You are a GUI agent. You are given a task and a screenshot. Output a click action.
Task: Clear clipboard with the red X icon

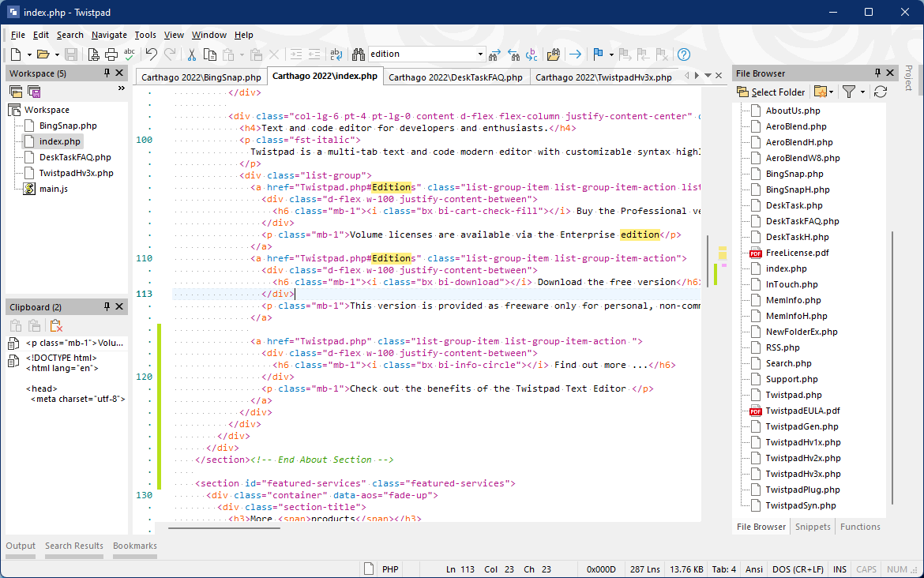click(55, 325)
